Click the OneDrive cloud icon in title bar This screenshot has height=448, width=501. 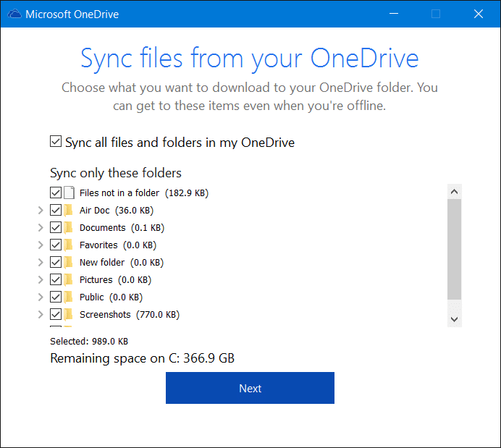click(14, 14)
